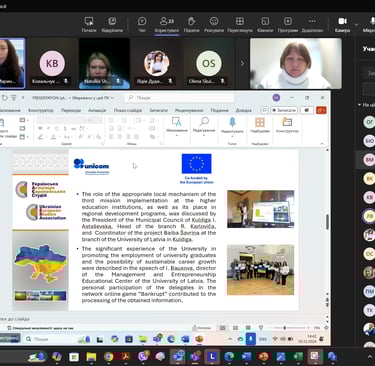Open the apps plus icon in Teams toolbar
The height and width of the screenshot is (366, 375).
tap(288, 25)
